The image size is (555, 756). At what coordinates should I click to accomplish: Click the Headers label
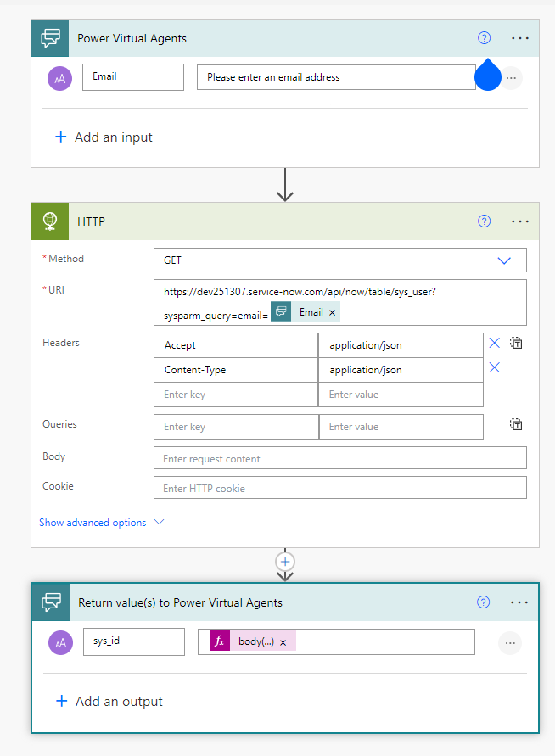(x=61, y=343)
